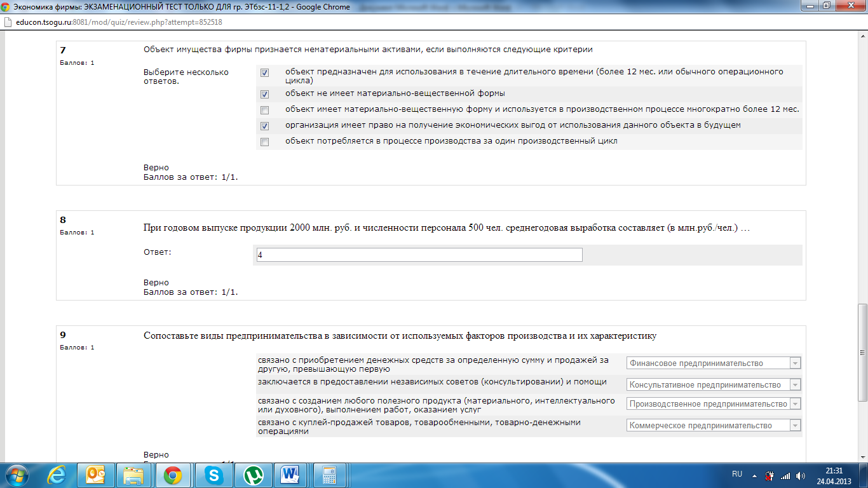
Task: Toggle checkbox 'объект не имеет материально-вещественной формы'
Action: (264, 94)
